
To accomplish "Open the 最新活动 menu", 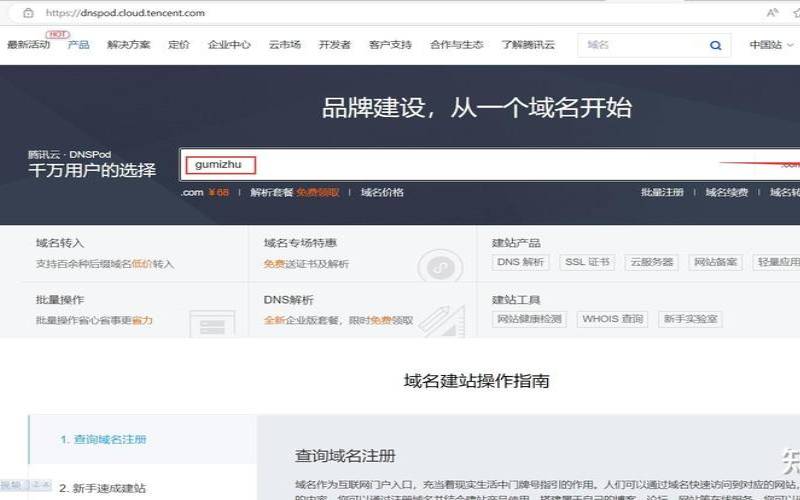I will (x=29, y=45).
